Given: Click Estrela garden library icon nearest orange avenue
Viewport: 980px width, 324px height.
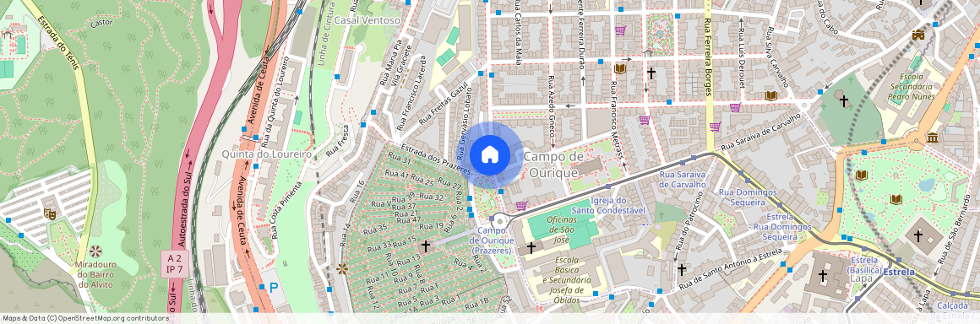Looking at the screenshot, I should [861, 175].
